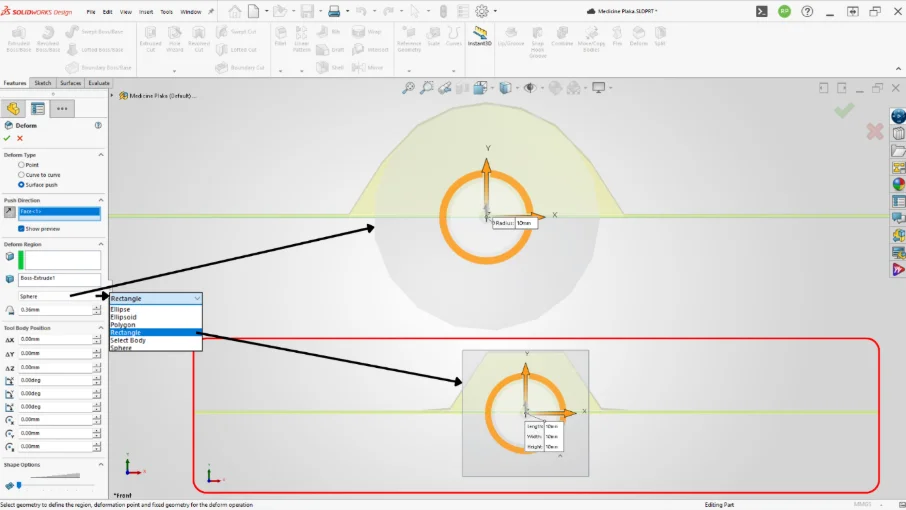This screenshot has height=510, width=906.
Task: Choose Select Body from the dropdown list
Action: coord(128,340)
